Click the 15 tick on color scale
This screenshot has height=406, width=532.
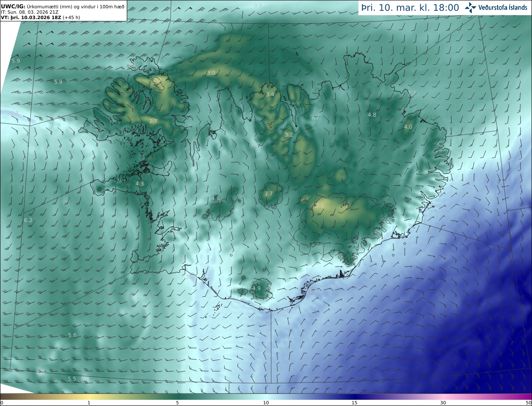tap(355, 403)
